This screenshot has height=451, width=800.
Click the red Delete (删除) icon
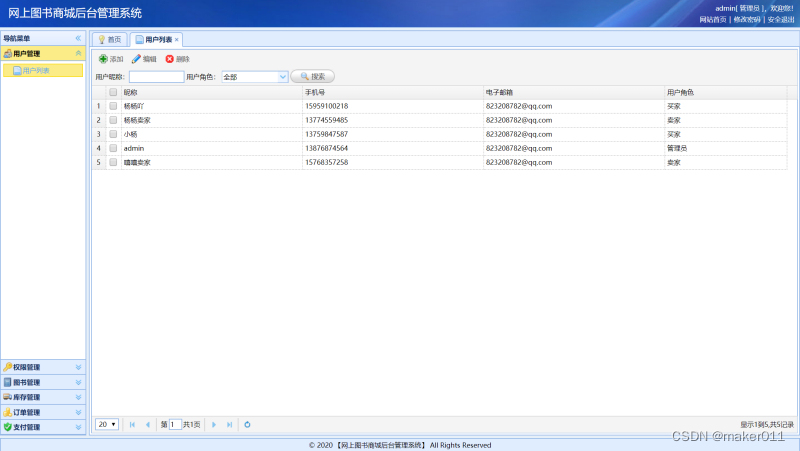[169, 59]
